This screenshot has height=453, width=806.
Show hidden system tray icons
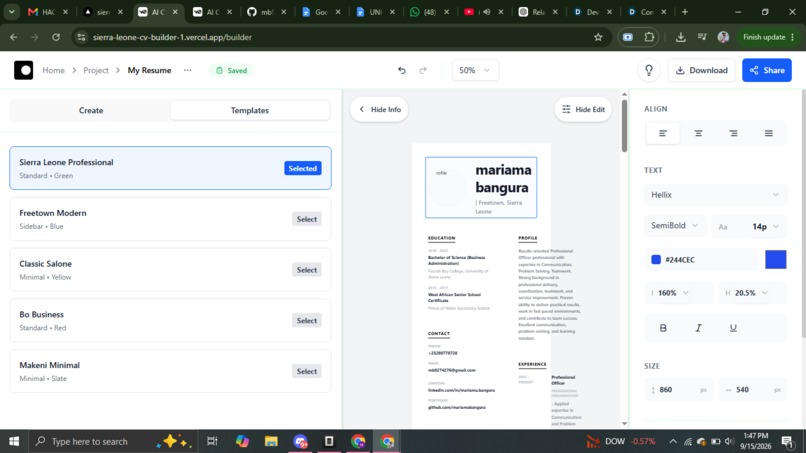tap(672, 441)
